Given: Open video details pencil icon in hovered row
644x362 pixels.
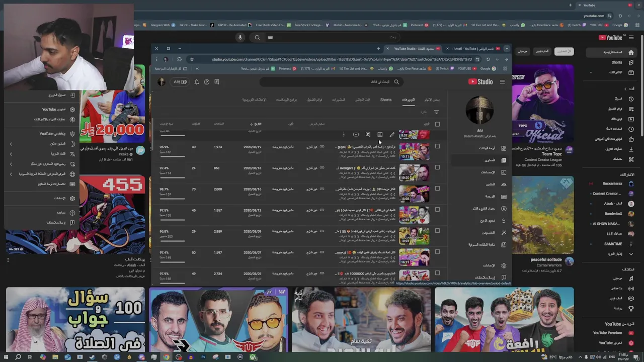Looking at the screenshot, I should coord(392,135).
